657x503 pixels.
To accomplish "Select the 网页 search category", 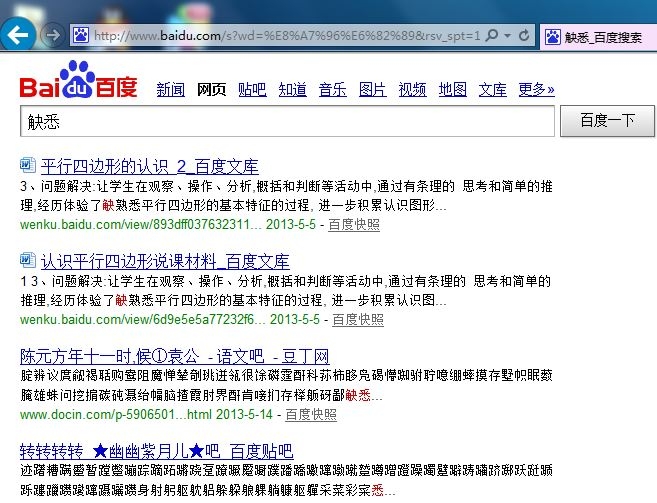I will 212,89.
